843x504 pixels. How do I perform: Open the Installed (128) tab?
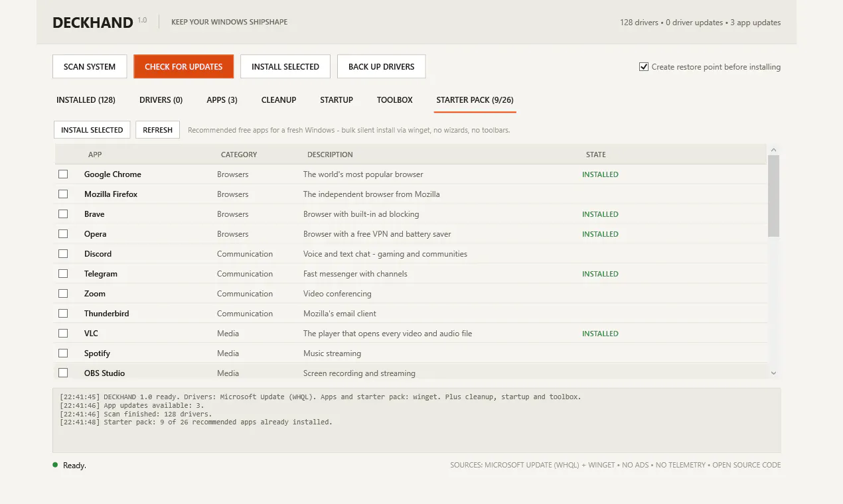(86, 100)
